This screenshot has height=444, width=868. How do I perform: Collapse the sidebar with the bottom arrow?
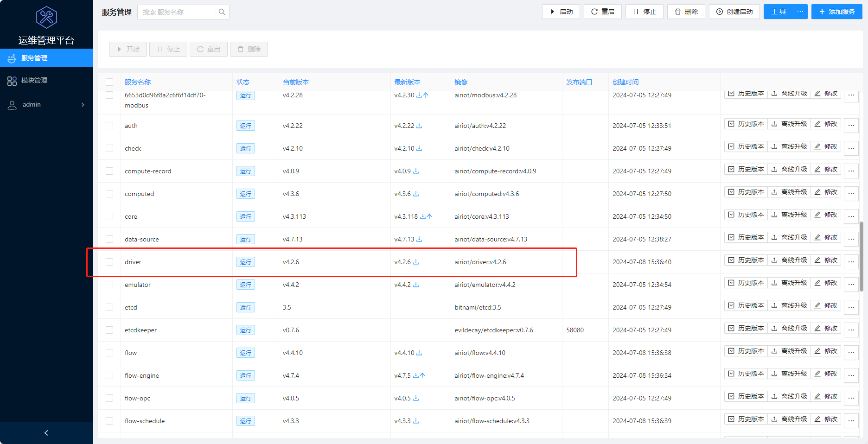pos(46,433)
